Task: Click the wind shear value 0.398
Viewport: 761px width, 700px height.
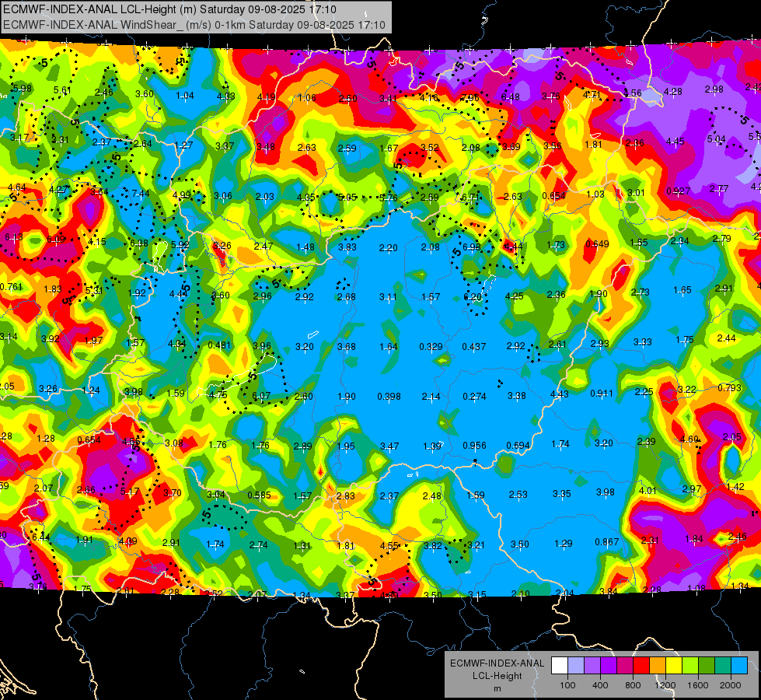Action: pyautogui.click(x=389, y=397)
